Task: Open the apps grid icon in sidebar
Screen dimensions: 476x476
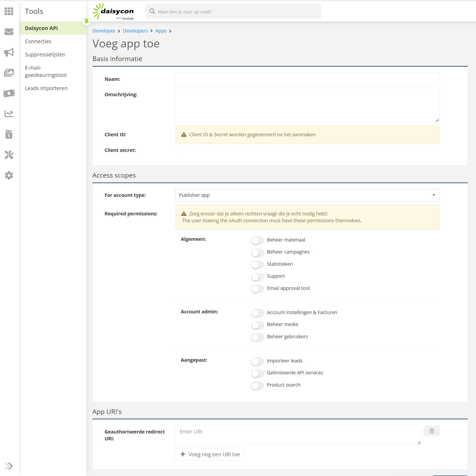Action: [9, 11]
